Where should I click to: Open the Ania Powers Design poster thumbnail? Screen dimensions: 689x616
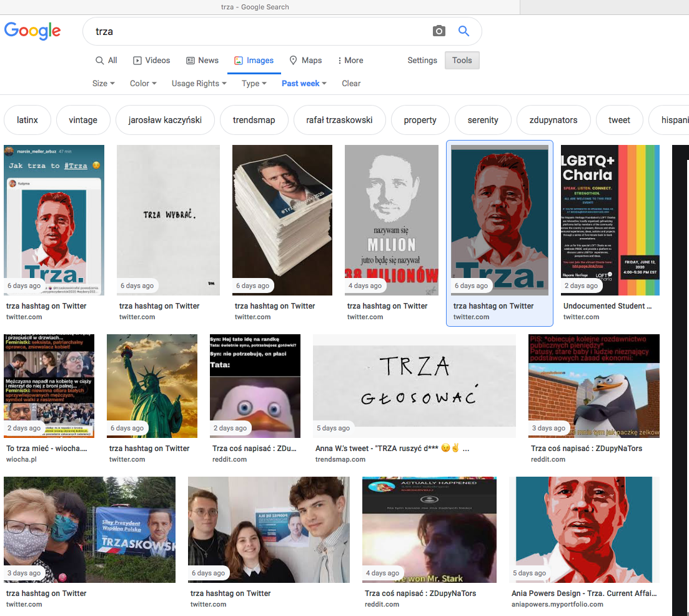tap(585, 529)
